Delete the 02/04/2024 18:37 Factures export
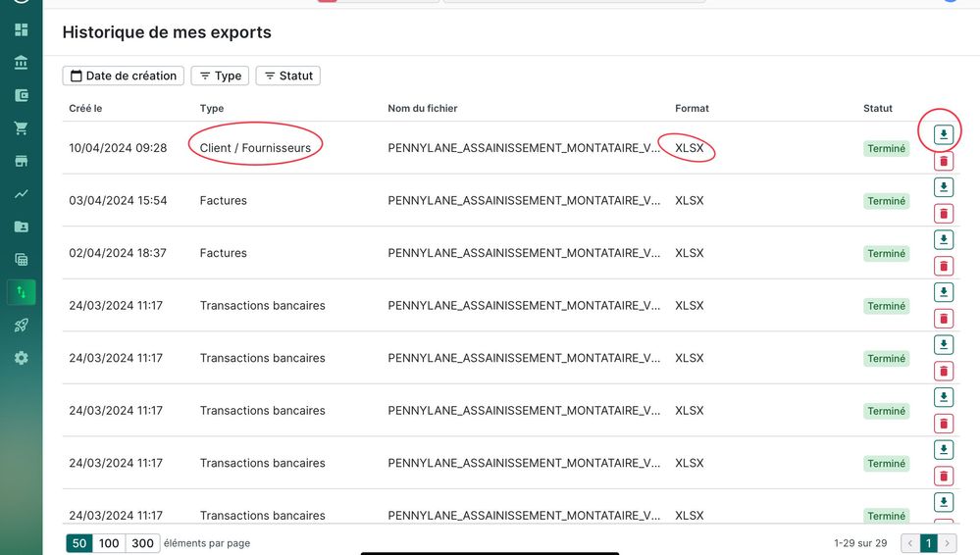The width and height of the screenshot is (980, 555). (x=943, y=266)
